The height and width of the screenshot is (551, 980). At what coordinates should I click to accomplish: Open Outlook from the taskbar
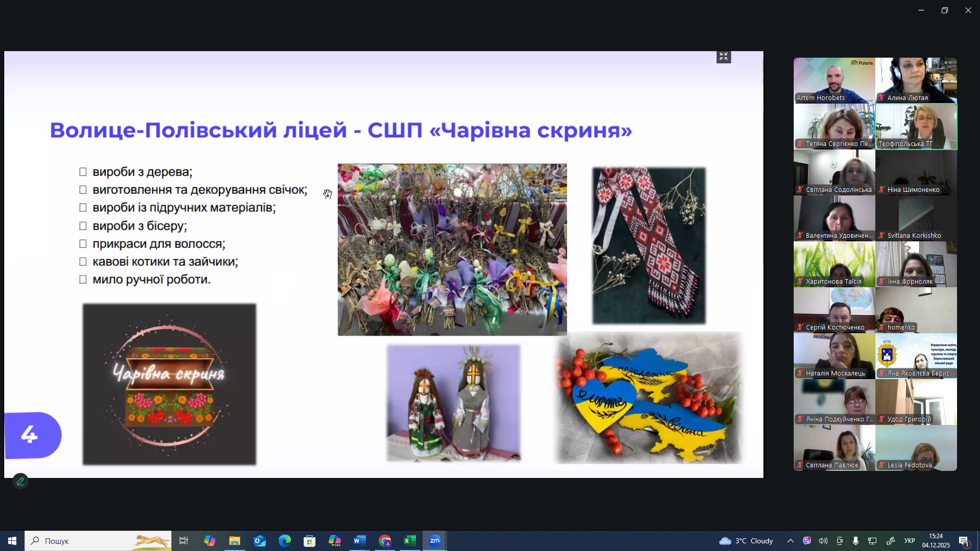click(260, 541)
